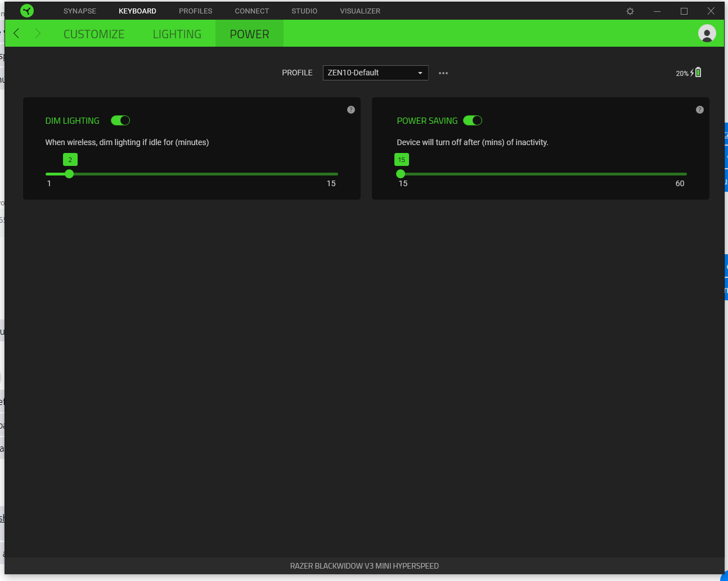Click the power saving slider handle
Image resolution: width=728 pixels, height=581 pixels.
click(401, 174)
